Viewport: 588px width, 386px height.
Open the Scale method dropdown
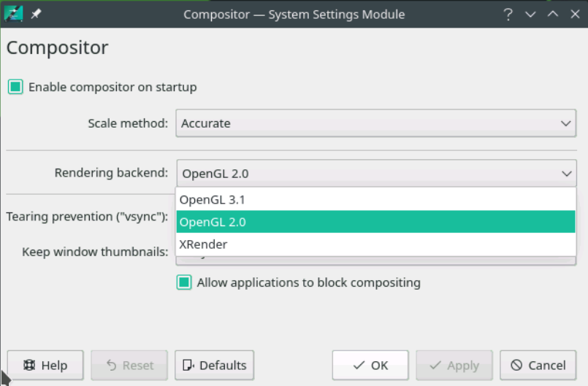coord(375,123)
